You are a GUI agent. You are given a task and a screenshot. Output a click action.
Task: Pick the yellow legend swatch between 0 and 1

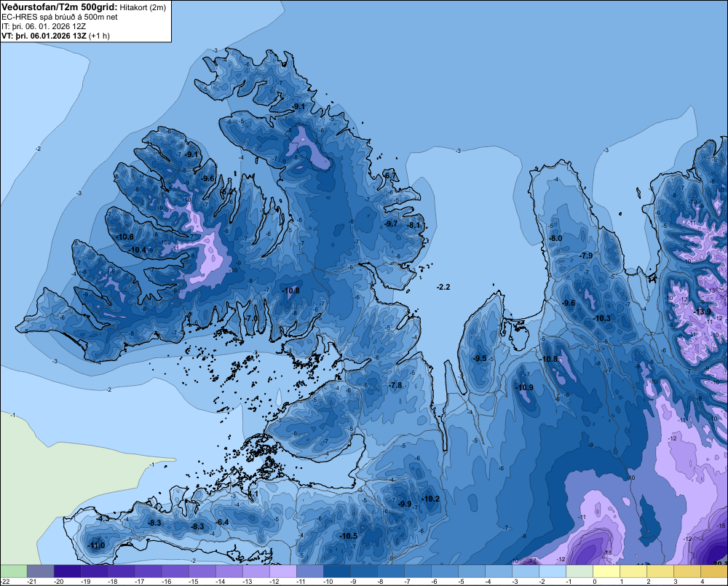pyautogui.click(x=606, y=571)
